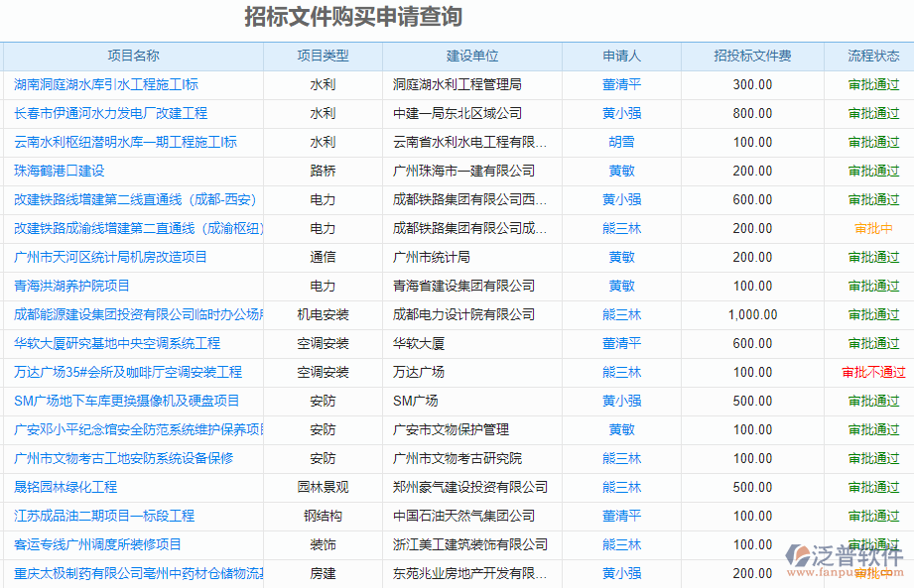914x588 pixels.
Task: Click the 项目类型 column header
Action: tap(323, 57)
